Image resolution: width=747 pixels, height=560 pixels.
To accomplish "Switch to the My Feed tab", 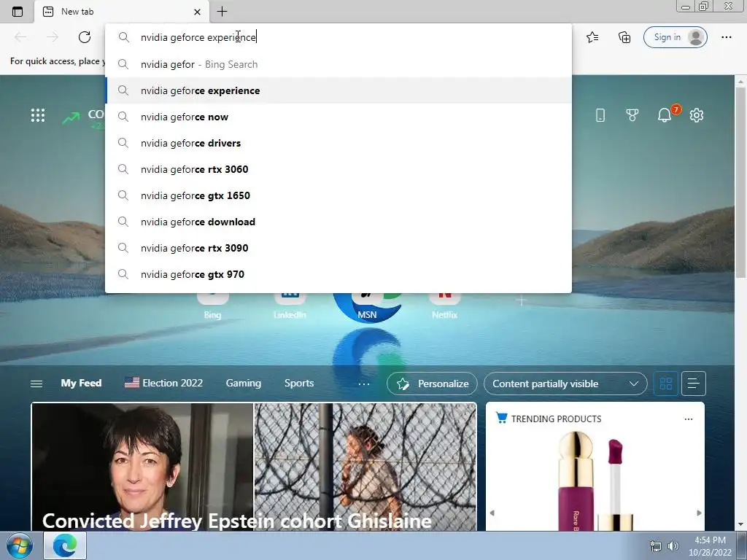I will point(81,384).
